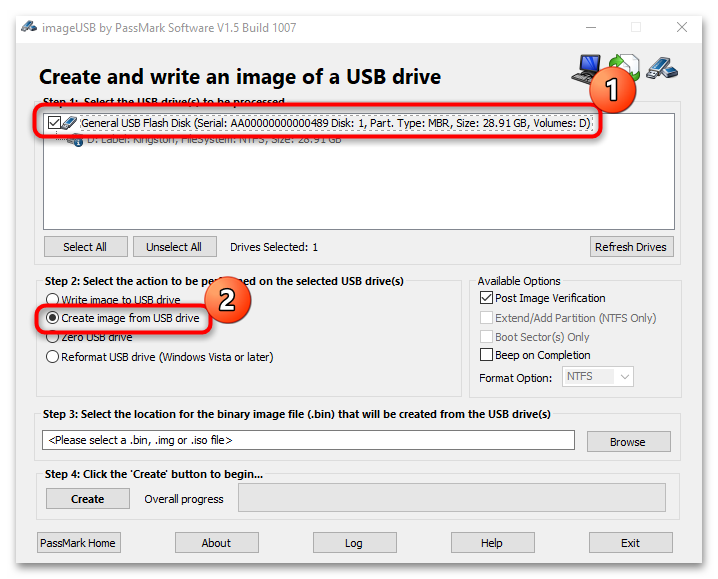Screen dimensions: 718x579
Task: Toggle Extend/Add Partition (NTFS Only) checkbox
Action: pos(486,317)
